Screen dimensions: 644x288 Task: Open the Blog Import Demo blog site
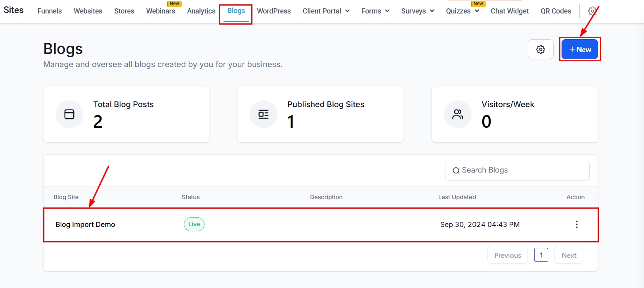(x=85, y=225)
